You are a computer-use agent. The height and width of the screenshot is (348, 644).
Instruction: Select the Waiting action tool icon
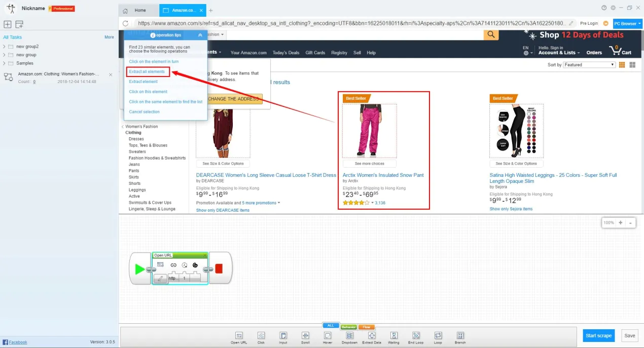coord(393,335)
